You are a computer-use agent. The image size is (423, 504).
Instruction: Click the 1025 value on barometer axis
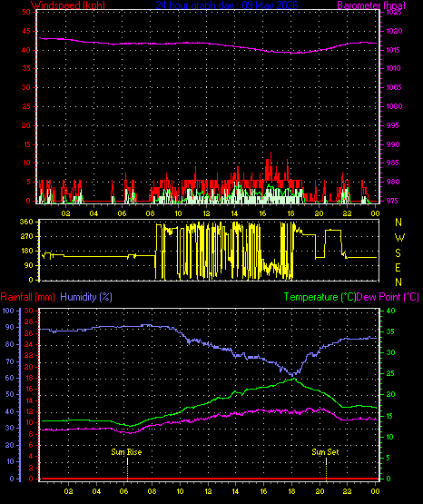(394, 13)
